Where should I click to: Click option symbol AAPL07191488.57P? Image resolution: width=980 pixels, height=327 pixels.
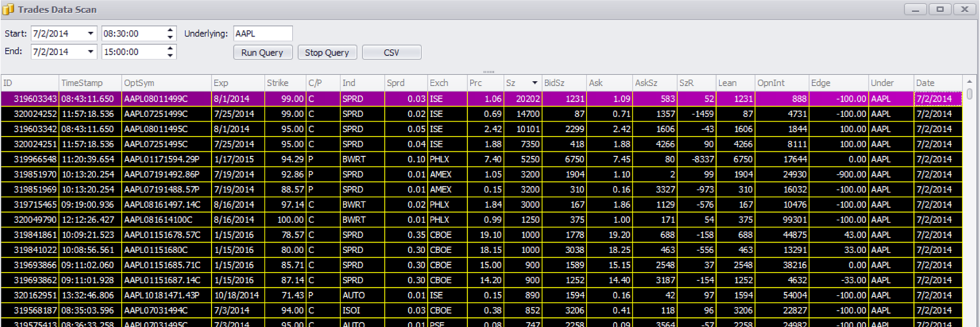167,190
